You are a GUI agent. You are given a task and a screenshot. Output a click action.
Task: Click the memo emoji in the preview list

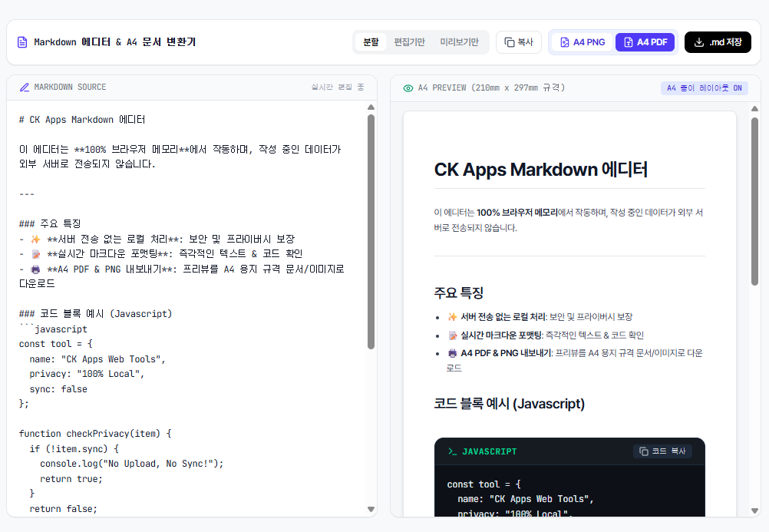(x=452, y=335)
